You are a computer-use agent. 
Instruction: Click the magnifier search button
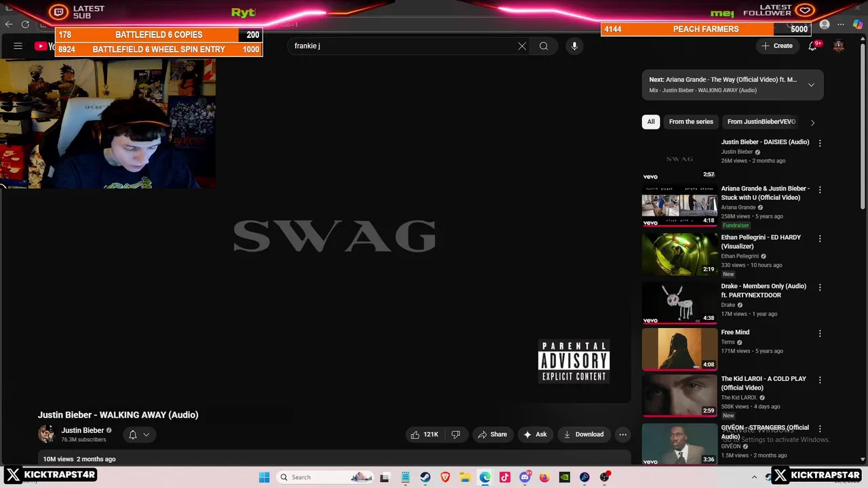(x=544, y=46)
